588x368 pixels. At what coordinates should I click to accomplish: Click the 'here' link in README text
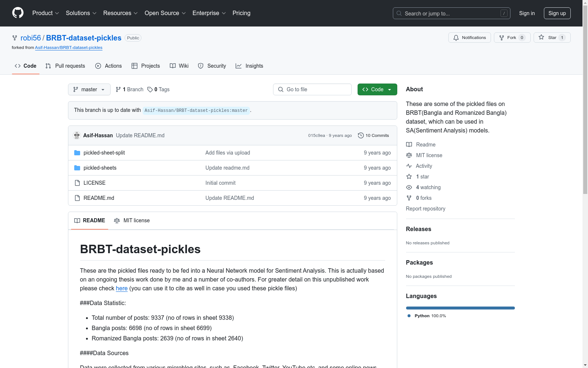122,289
